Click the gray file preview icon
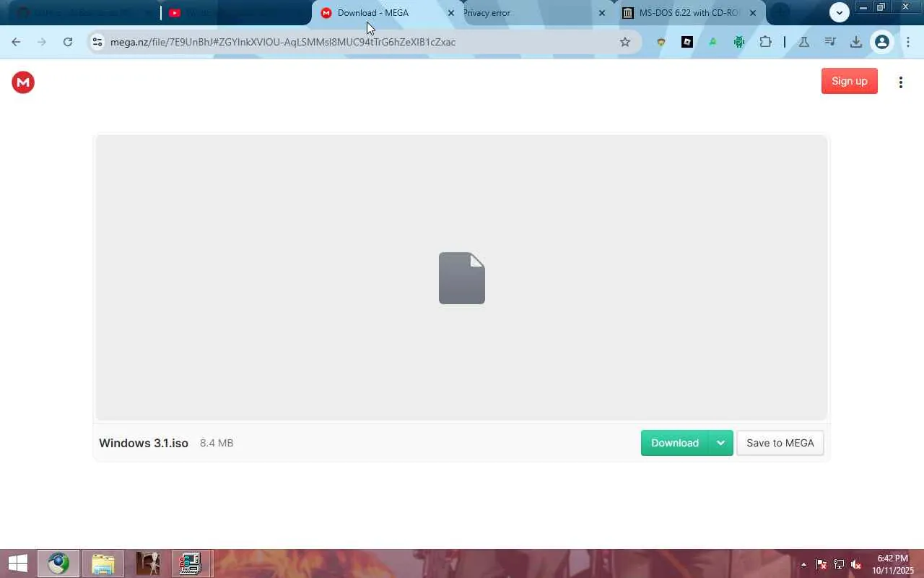Viewport: 924px width, 578px height. tap(462, 278)
